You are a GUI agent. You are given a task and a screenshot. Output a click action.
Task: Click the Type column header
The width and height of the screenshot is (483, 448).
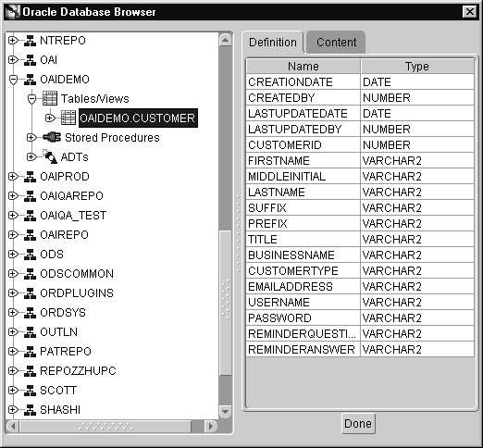(x=417, y=67)
